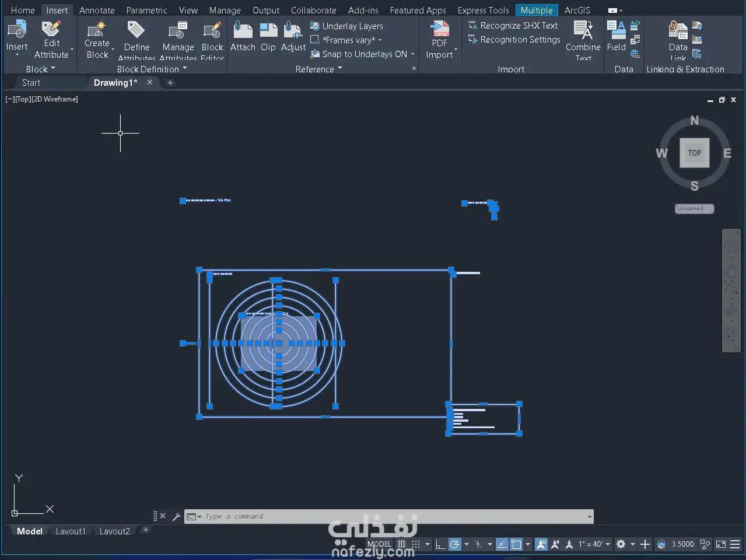Viewport: 746px width, 560px height.
Task: Open workspace switching gear
Action: (x=621, y=544)
